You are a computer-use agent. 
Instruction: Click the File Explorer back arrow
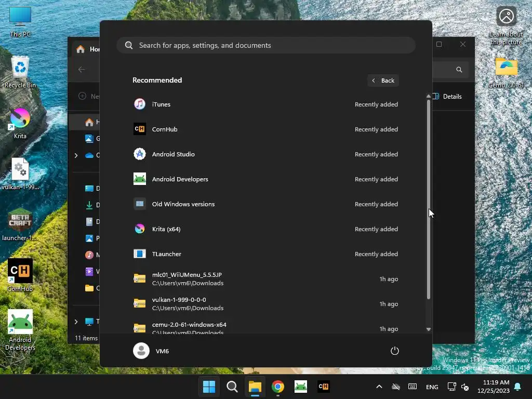tap(82, 70)
